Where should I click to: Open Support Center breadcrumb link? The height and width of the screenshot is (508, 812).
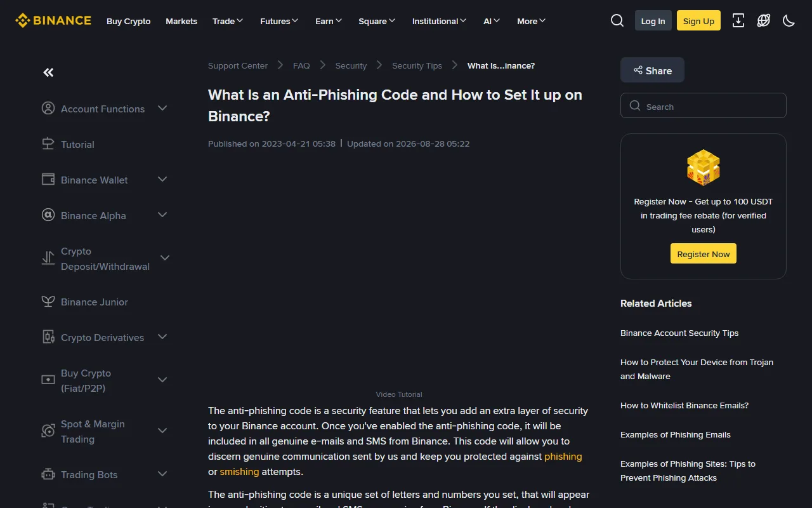[x=238, y=65]
